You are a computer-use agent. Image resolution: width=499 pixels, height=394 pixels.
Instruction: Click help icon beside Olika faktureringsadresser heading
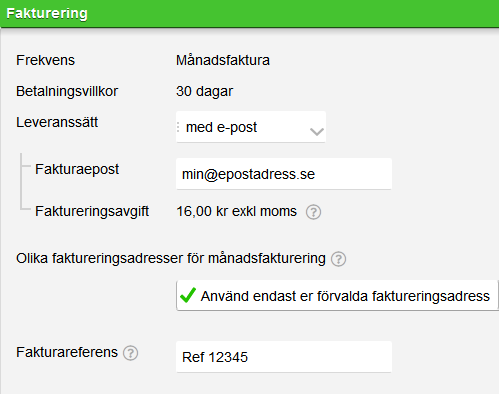pyautogui.click(x=338, y=259)
